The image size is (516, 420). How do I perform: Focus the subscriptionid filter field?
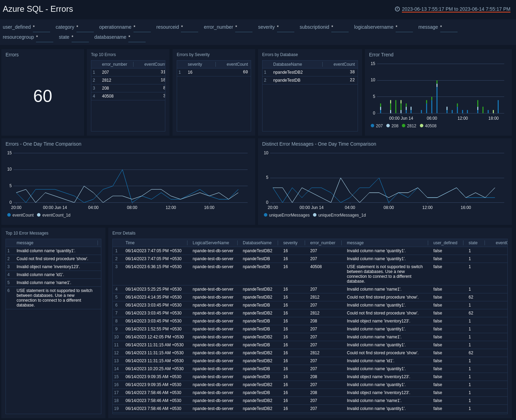340,27
